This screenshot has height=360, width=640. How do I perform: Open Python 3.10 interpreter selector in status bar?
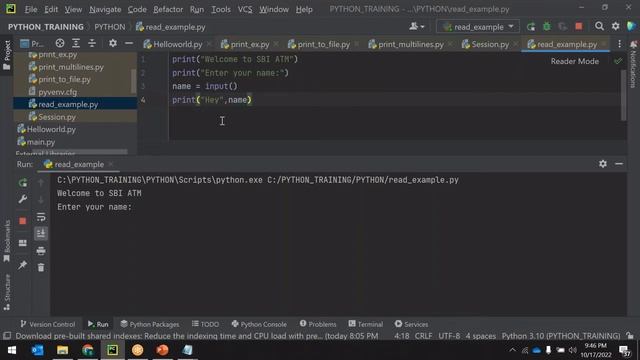pos(561,336)
